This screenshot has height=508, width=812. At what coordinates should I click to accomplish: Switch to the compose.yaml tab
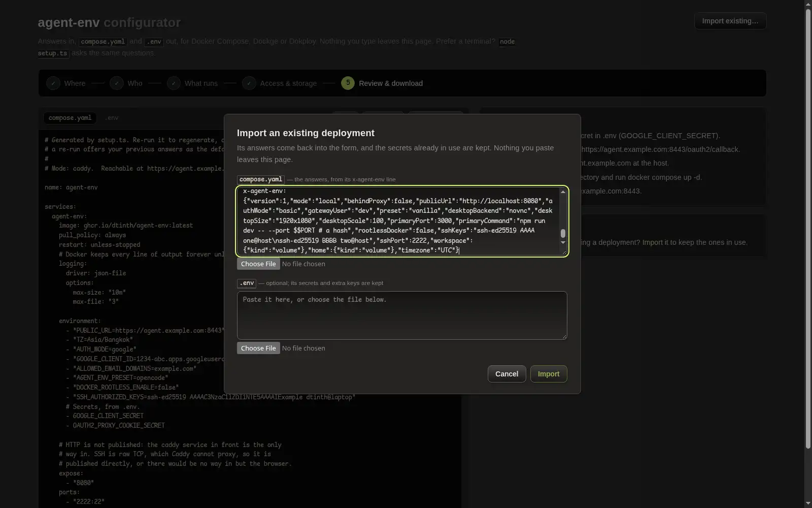(x=70, y=118)
